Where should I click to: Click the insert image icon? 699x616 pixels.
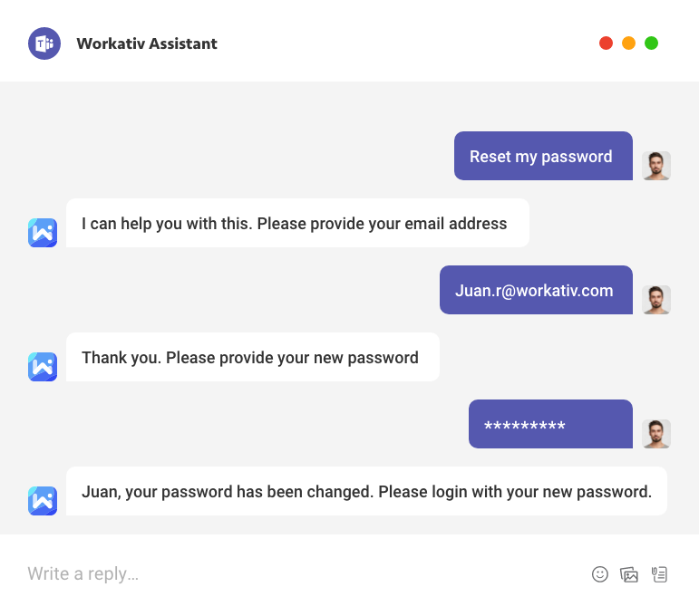629,573
